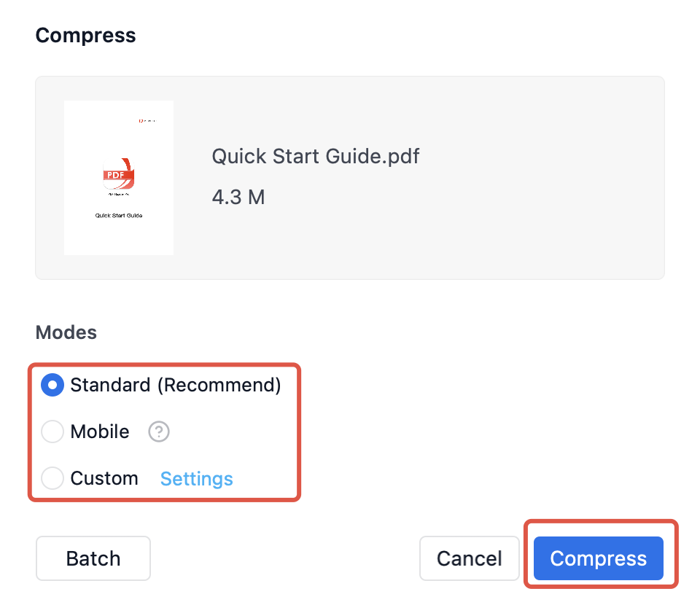The image size is (700, 605).
Task: Select the Standard (Recommend) radio button
Action: 52,385
